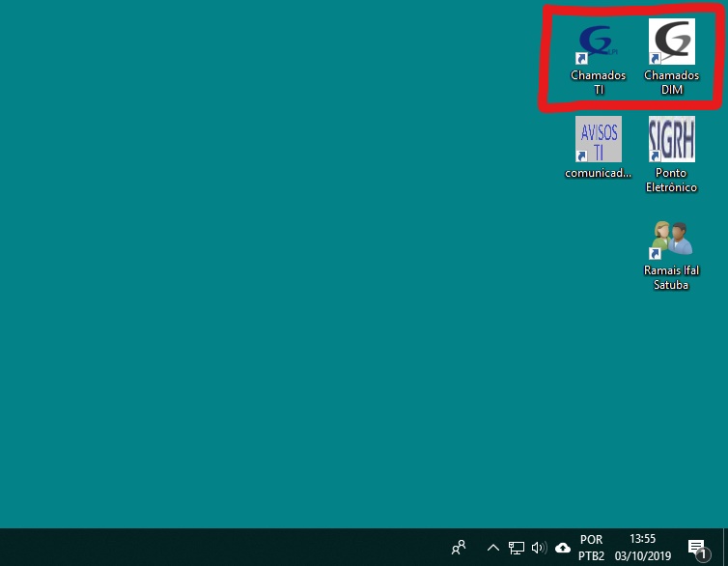Select the SIGRH shortcut icon
This screenshot has height=566, width=728.
click(671, 139)
